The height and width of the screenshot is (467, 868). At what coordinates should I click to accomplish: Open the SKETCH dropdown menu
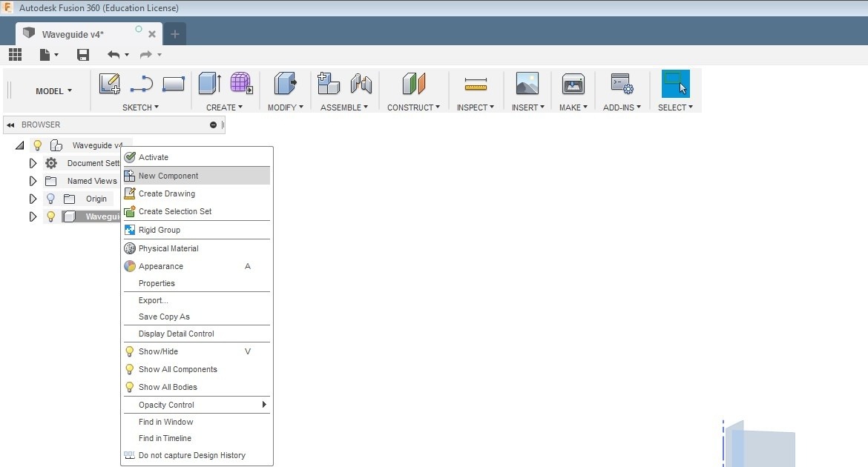tap(141, 107)
